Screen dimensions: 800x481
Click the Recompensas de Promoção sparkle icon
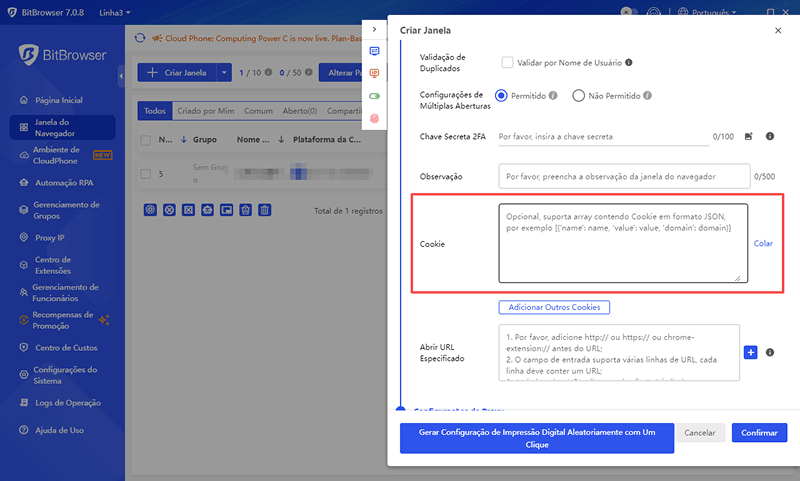click(104, 320)
